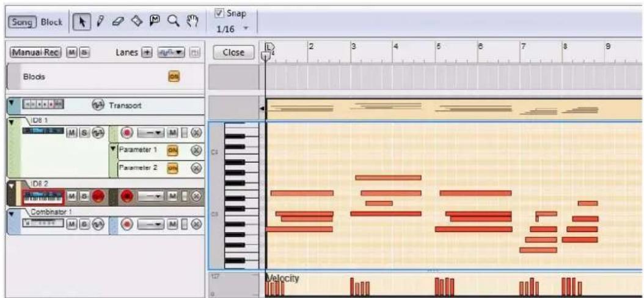Mute the Combinator 1 note lane
Viewport: 644px width, 298px height.
coord(173,225)
